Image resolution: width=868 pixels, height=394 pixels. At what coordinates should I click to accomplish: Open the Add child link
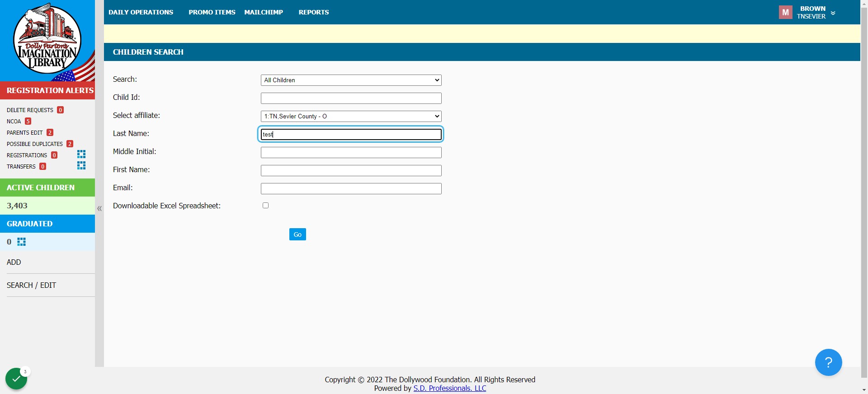(x=14, y=262)
